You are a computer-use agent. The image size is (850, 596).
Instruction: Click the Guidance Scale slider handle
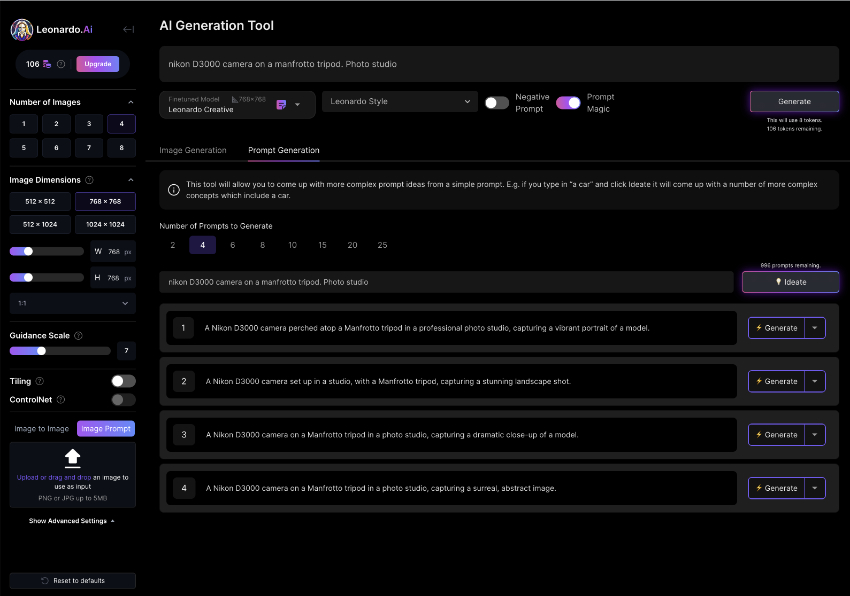point(41,351)
